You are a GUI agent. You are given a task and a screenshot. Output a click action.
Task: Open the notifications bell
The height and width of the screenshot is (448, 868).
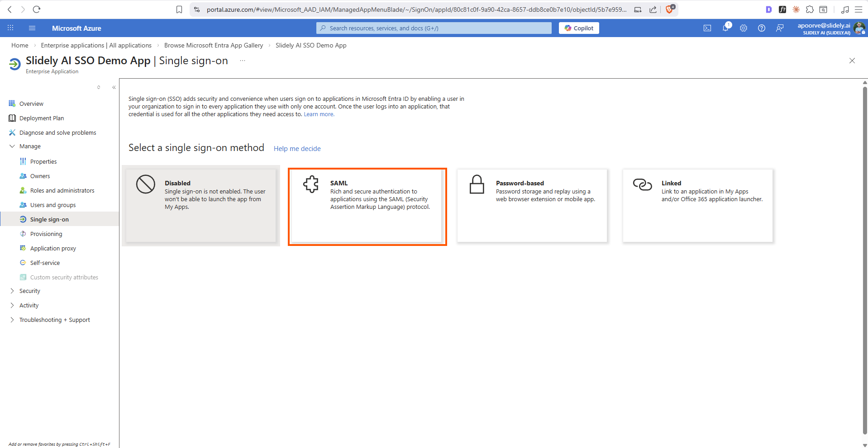pyautogui.click(x=725, y=28)
